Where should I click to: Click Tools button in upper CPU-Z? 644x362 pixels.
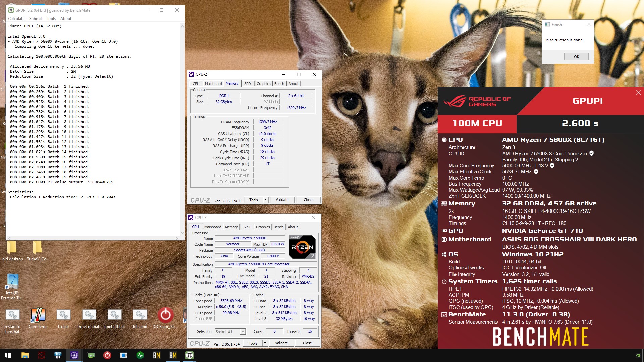coord(254,200)
